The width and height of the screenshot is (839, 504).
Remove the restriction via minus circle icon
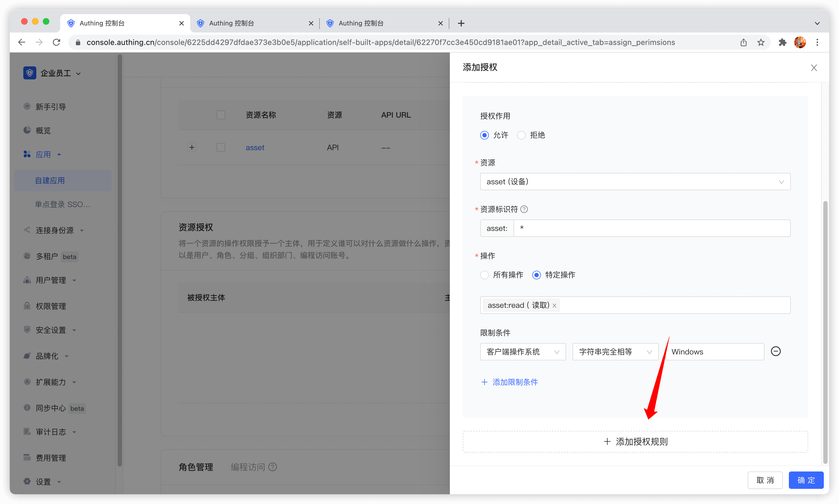(x=776, y=351)
